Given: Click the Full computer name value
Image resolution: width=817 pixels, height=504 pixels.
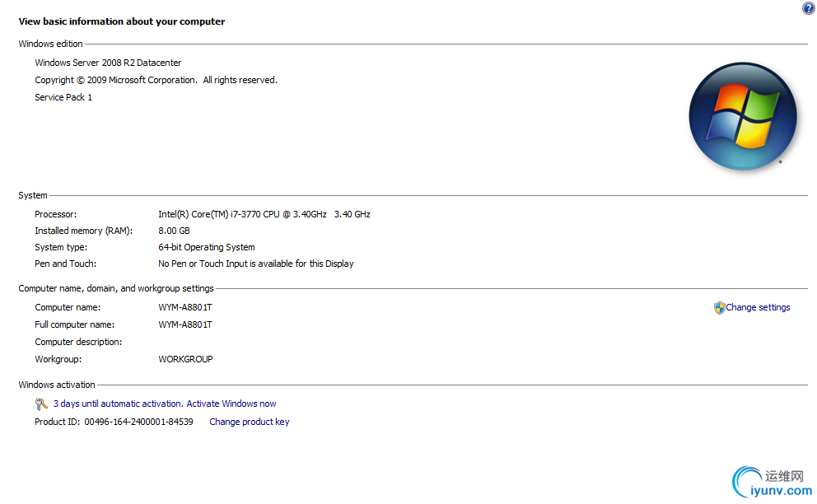Looking at the screenshot, I should [x=185, y=325].
